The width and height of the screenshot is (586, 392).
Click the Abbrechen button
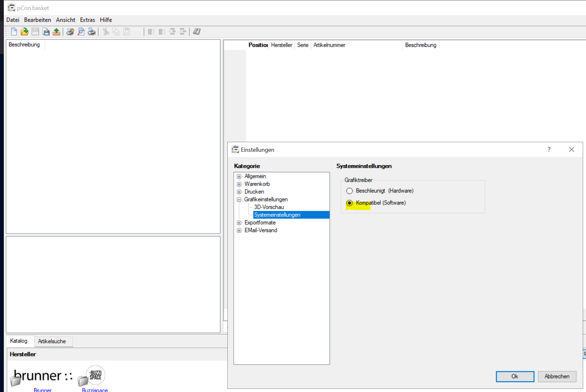pos(557,376)
